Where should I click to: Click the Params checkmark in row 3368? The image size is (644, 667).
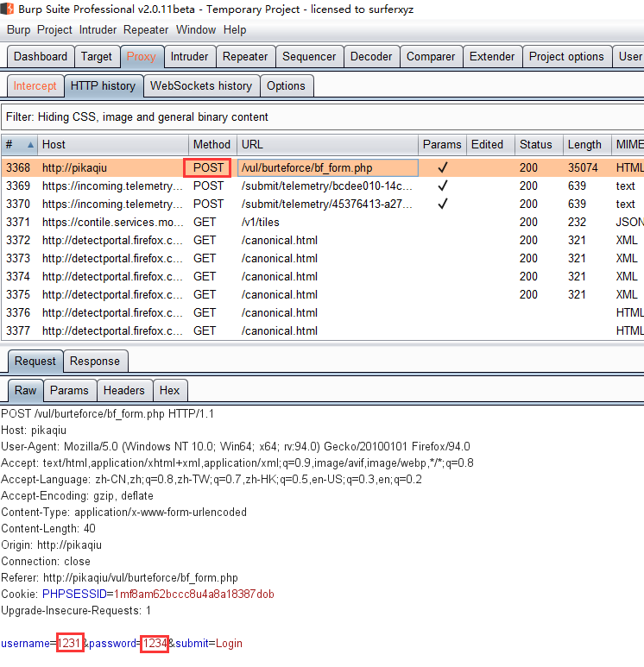[443, 167]
